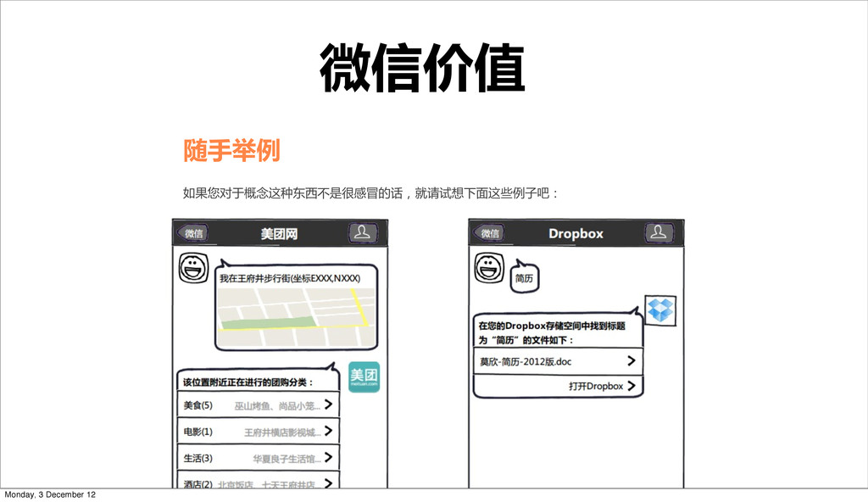Image resolution: width=868 pixels, height=502 pixels.
Task: Open 电影(1) category row
Action: coord(258,431)
